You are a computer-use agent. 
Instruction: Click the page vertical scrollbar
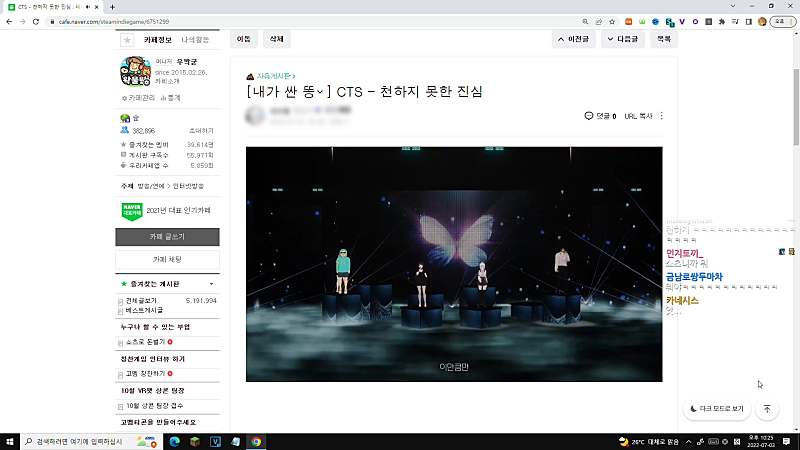796,106
